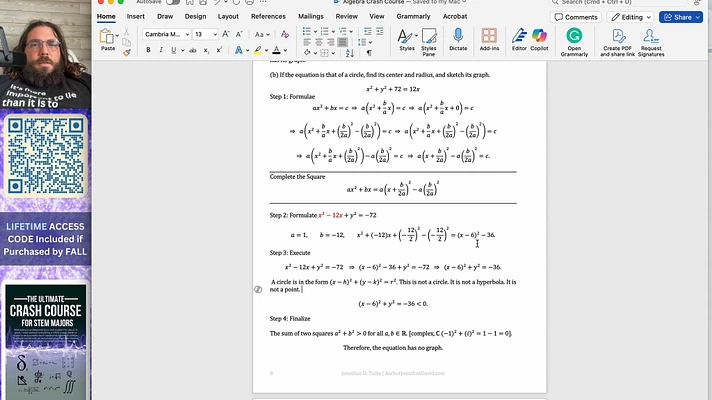
Task: Expand the multilevel list arrow
Action: pyautogui.click(x=351, y=32)
